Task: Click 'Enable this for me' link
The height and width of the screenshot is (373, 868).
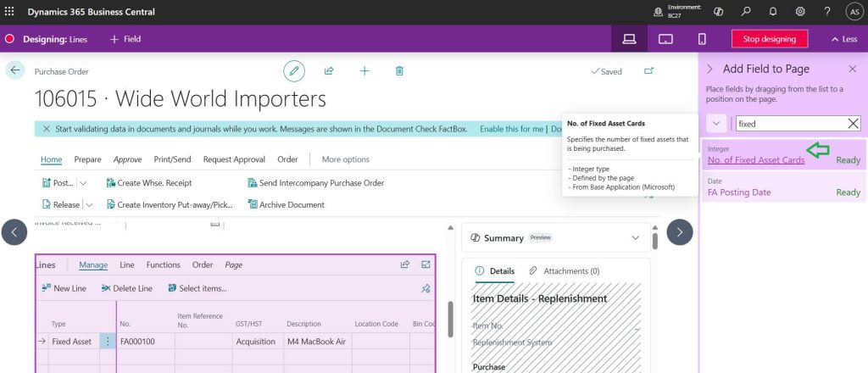Action: tap(511, 129)
